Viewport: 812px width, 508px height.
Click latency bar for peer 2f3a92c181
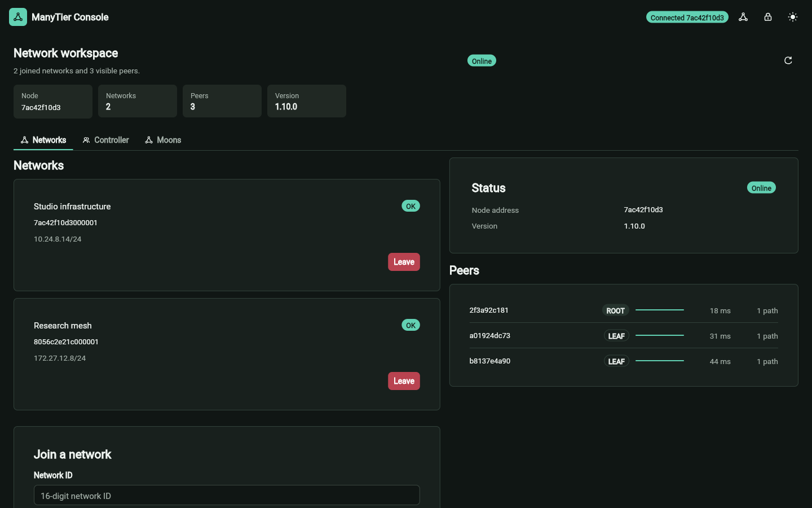(x=660, y=310)
